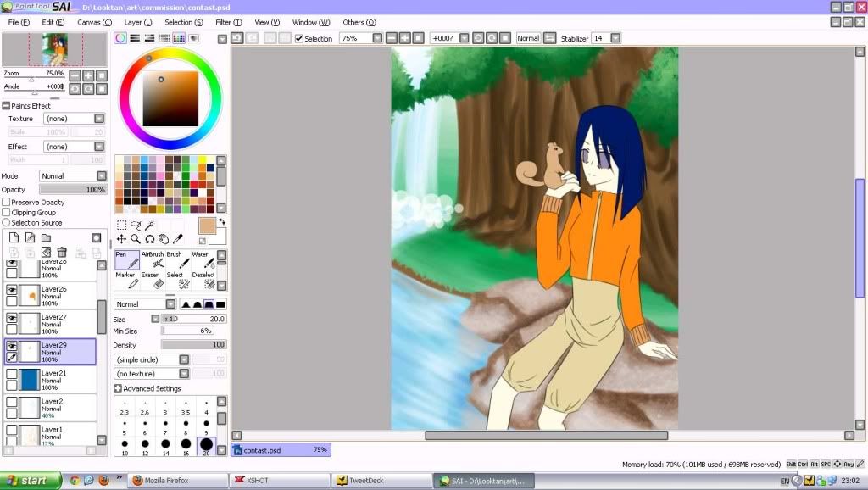Show Layer2 using its visibility box
Image resolution: width=868 pixels, height=490 pixels.
(12, 402)
